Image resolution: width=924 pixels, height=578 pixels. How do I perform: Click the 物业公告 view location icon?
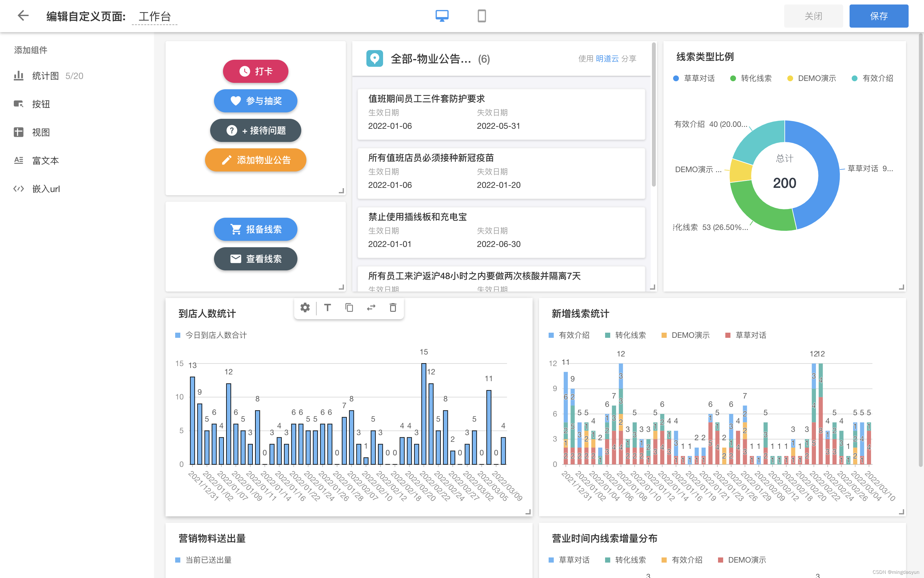pos(374,58)
